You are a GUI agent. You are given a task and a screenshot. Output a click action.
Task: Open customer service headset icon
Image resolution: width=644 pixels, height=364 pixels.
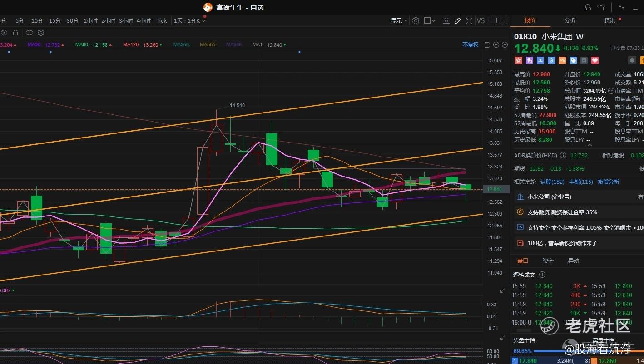588,7
